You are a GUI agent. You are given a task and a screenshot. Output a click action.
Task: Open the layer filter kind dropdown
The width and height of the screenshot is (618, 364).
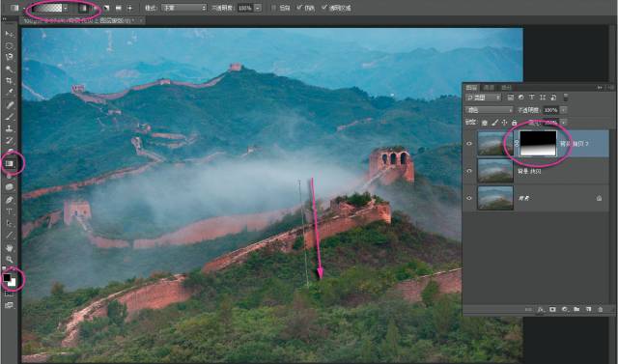[x=483, y=98]
